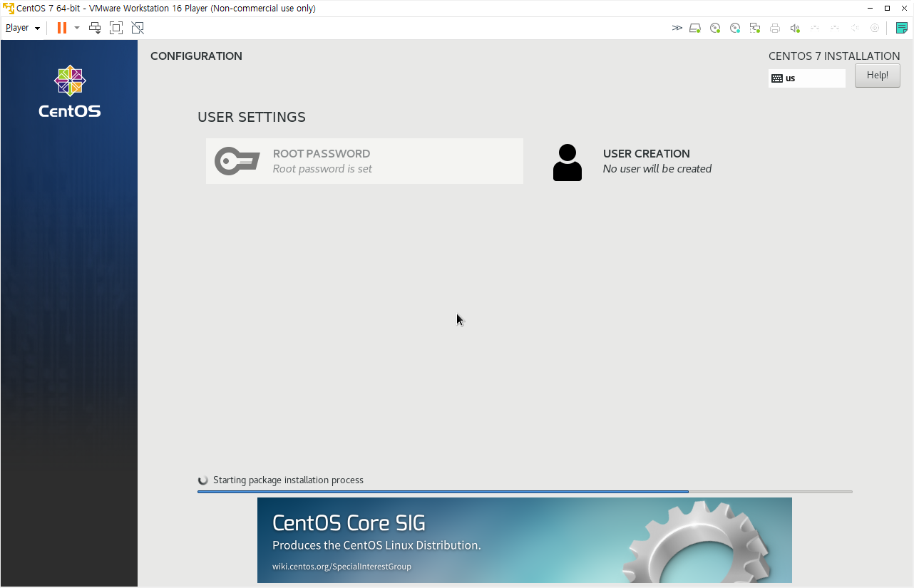
Task: Click the user silhouette icon
Action: tap(568, 163)
